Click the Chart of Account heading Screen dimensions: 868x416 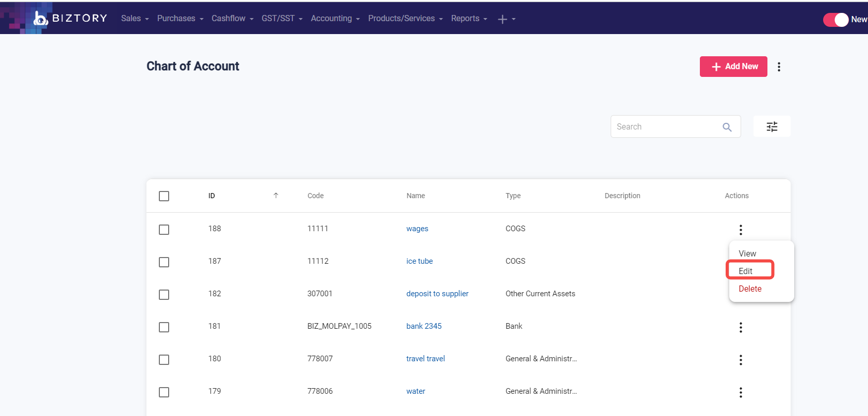(193, 66)
